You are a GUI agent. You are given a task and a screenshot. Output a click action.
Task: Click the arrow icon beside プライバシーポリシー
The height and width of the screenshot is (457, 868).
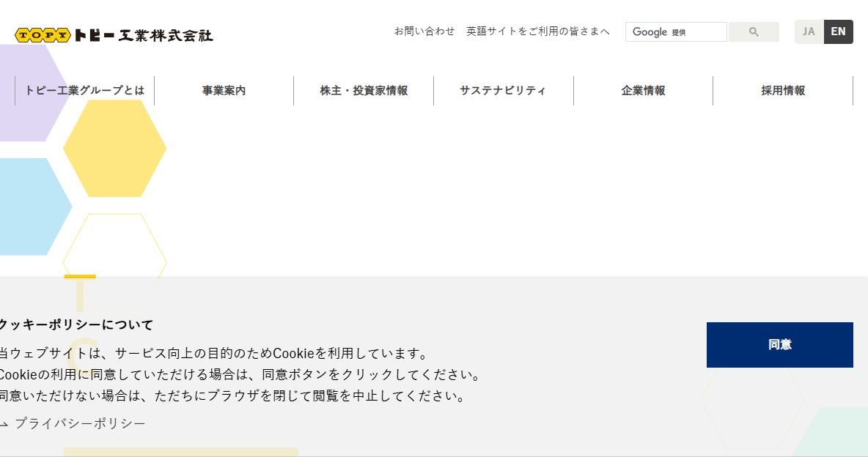pos(4,424)
